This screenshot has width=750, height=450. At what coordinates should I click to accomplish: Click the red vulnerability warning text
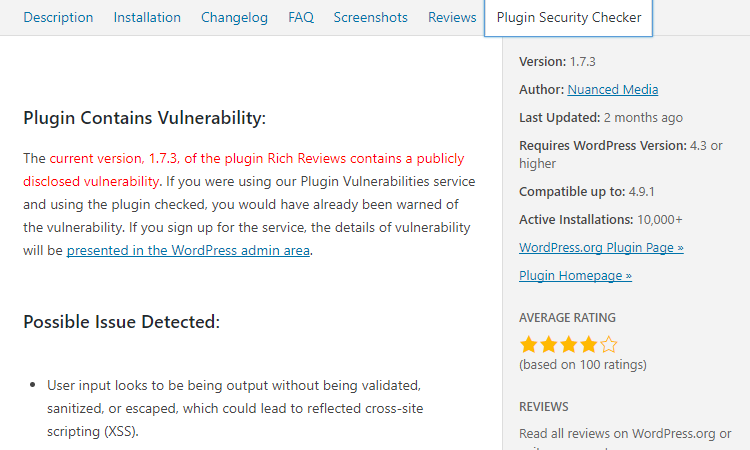pyautogui.click(x=244, y=170)
